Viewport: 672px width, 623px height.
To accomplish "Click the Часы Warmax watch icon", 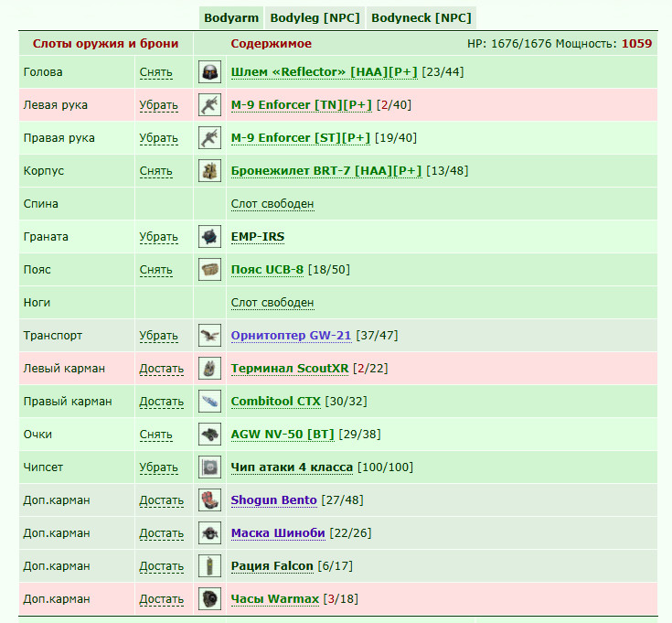I will [209, 599].
